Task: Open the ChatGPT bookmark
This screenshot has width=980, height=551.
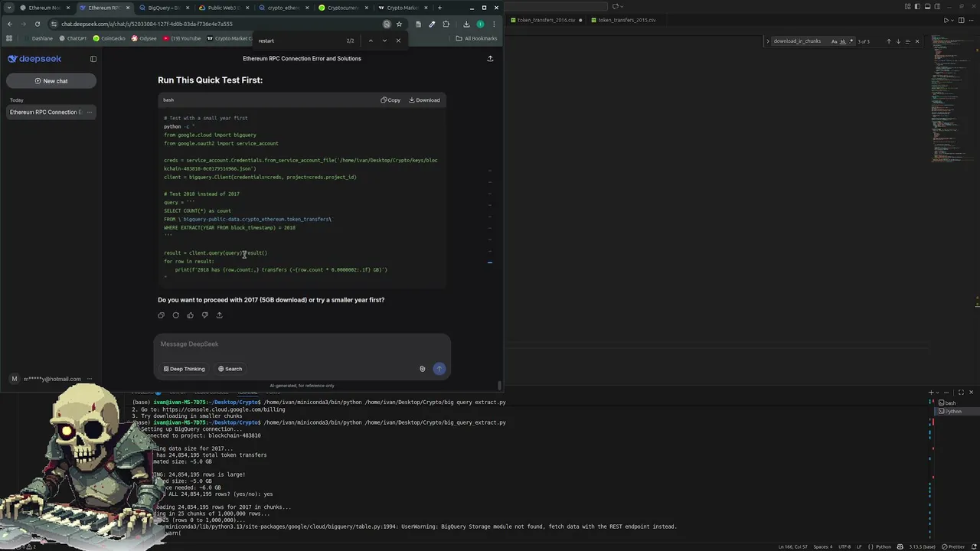Action: coord(73,38)
